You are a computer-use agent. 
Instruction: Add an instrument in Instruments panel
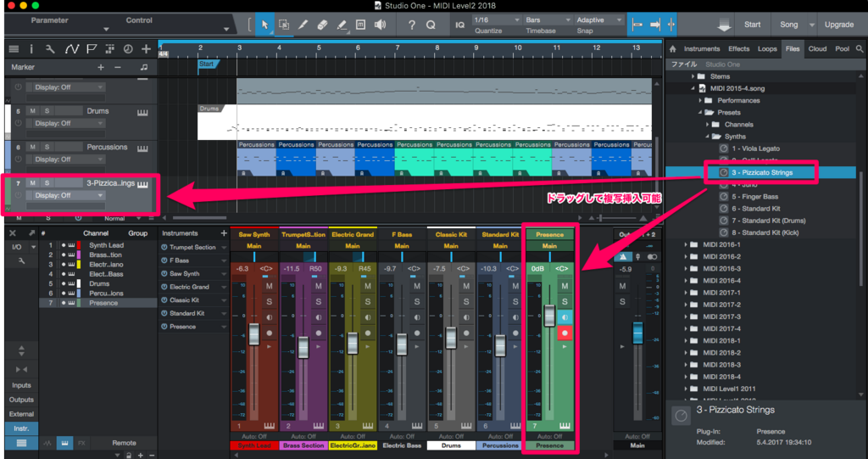224,233
